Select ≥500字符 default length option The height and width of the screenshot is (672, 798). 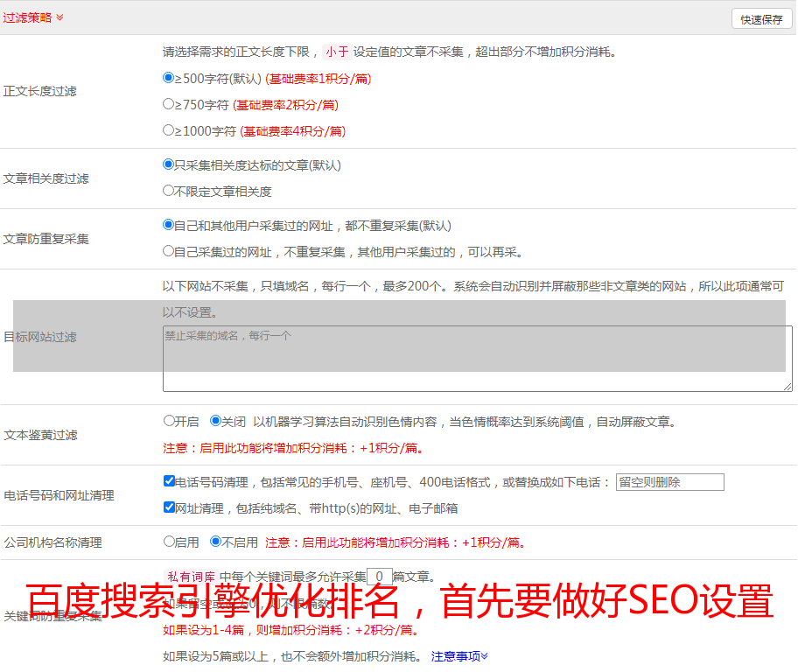pos(169,78)
